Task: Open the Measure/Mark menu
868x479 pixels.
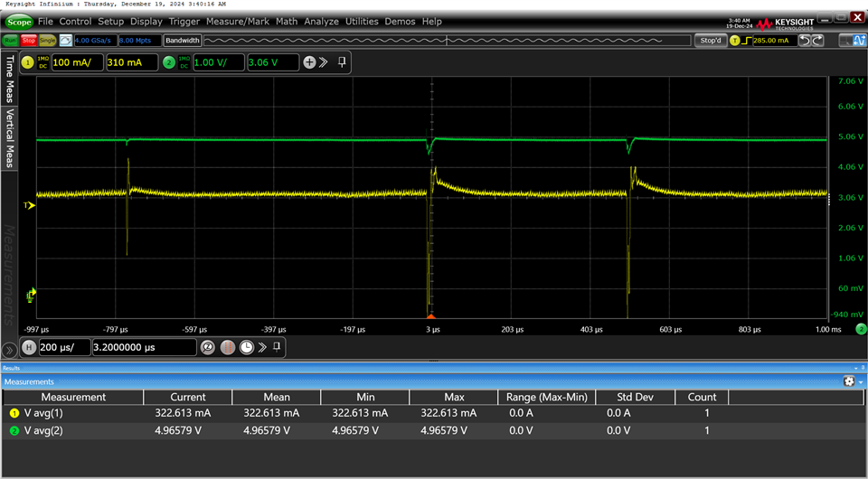Action: pyautogui.click(x=238, y=22)
